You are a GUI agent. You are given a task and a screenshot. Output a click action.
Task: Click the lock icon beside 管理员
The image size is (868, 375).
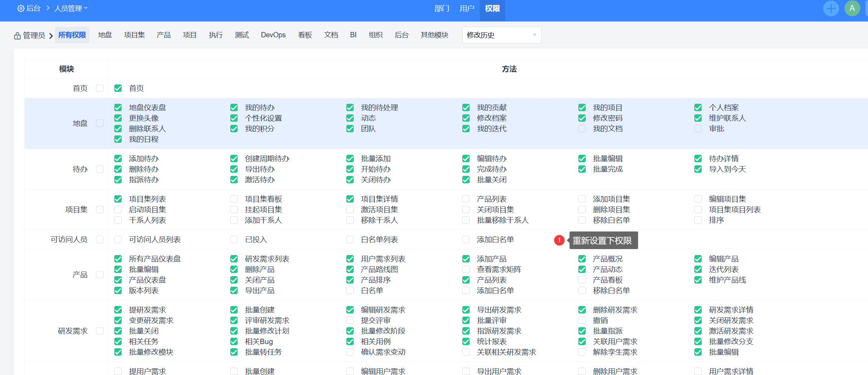coord(17,36)
